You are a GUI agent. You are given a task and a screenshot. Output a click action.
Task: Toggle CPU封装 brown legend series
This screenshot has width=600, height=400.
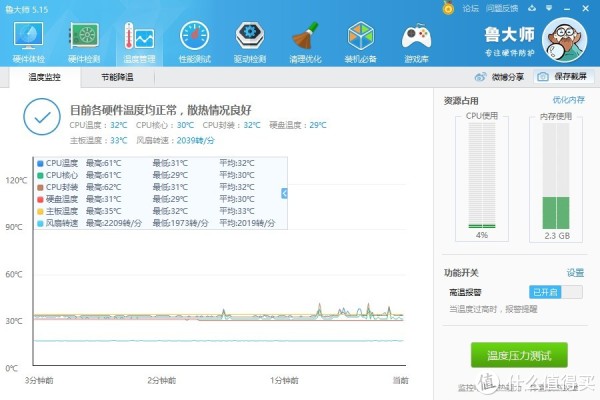pyautogui.click(x=40, y=188)
